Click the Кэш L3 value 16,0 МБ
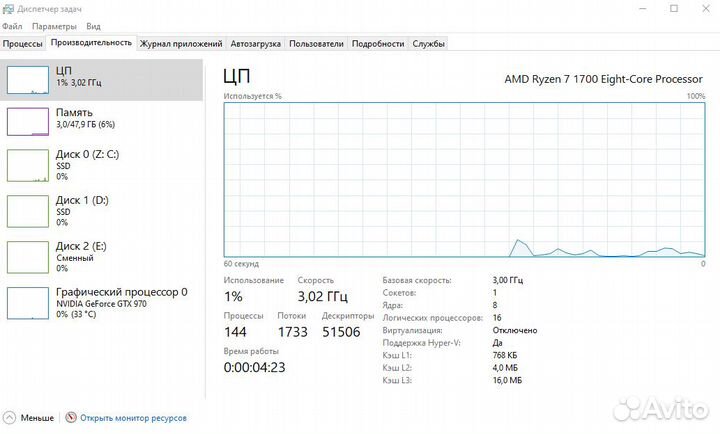This screenshot has width=720, height=434. coord(507,380)
